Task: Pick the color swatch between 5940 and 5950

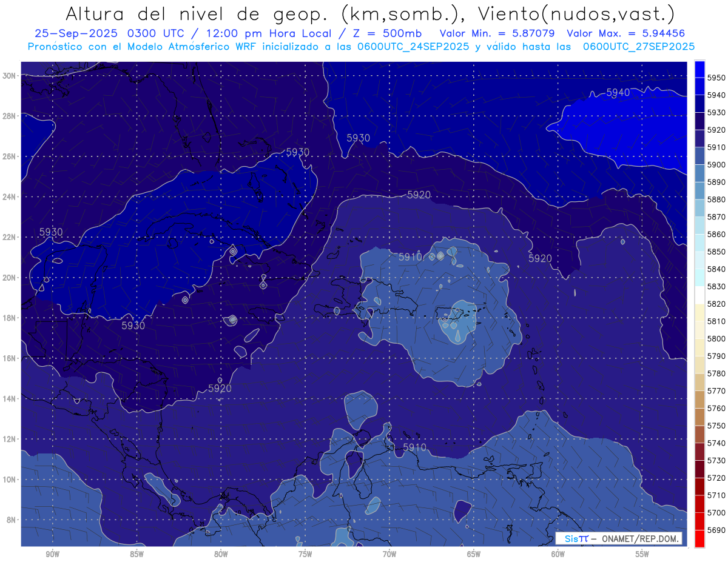Action: 699,86
